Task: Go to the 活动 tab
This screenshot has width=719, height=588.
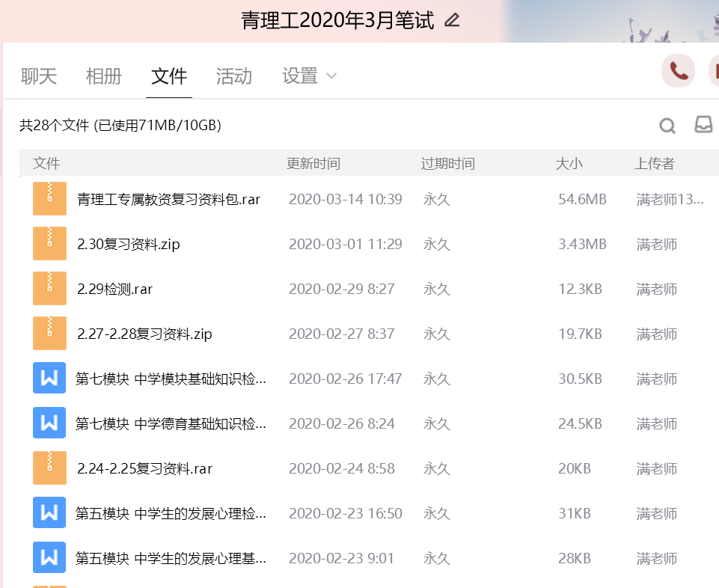Action: tap(234, 76)
